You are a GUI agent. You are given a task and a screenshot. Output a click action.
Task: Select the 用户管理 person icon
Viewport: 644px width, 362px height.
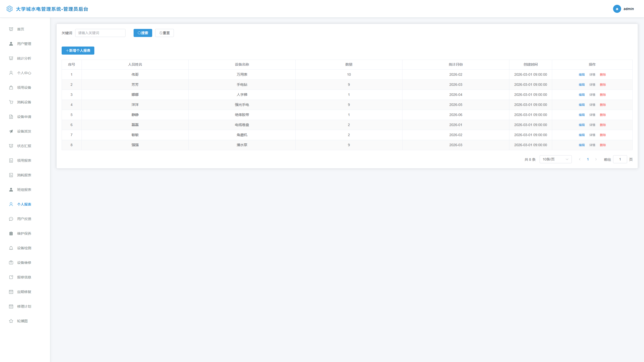11,44
